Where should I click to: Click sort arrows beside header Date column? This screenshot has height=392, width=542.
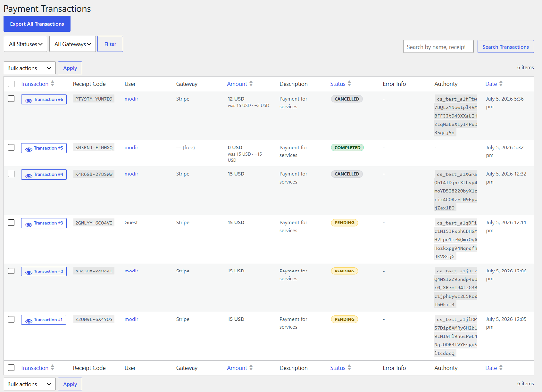(x=501, y=84)
